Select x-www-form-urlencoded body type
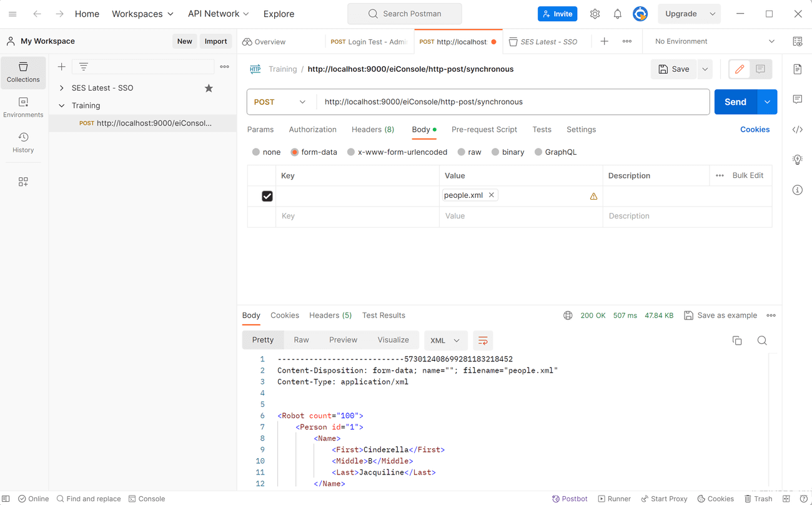 pos(351,152)
